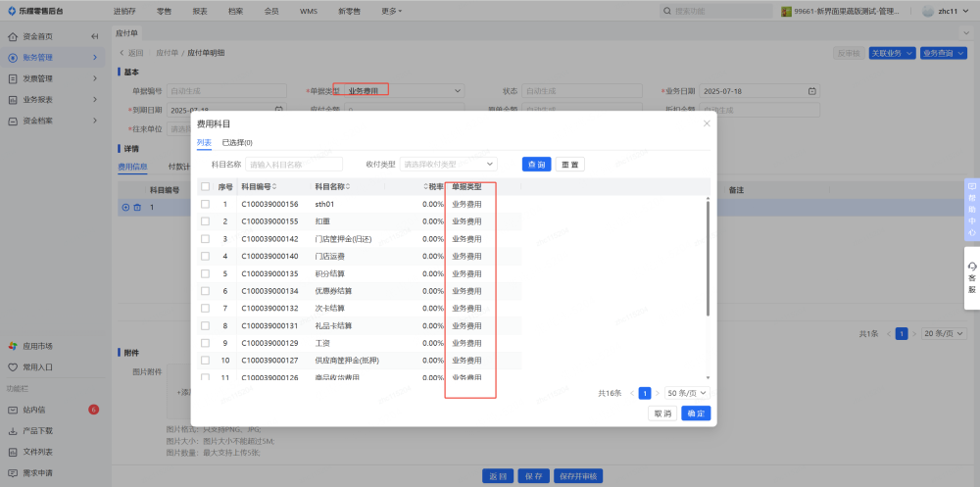The width and height of the screenshot is (980, 487).
Task: Close the 费用科目 dialog with X icon
Action: 707,123
